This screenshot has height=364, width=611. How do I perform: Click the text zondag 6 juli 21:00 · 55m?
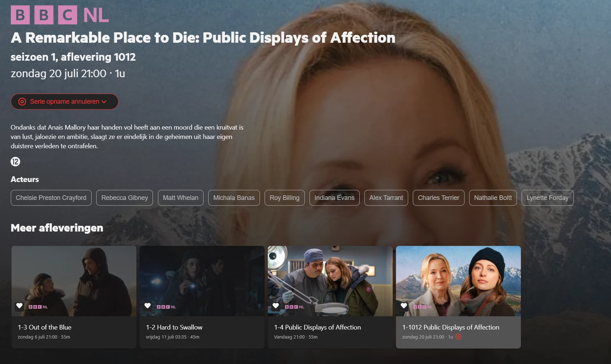click(x=44, y=337)
